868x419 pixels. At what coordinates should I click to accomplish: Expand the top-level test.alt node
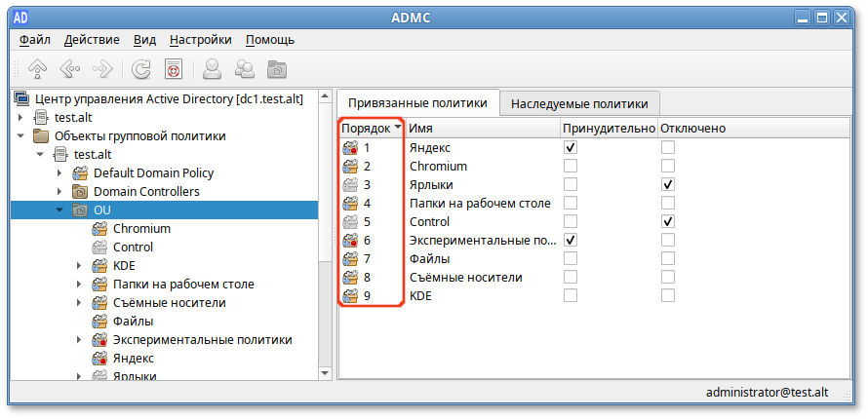(x=21, y=118)
